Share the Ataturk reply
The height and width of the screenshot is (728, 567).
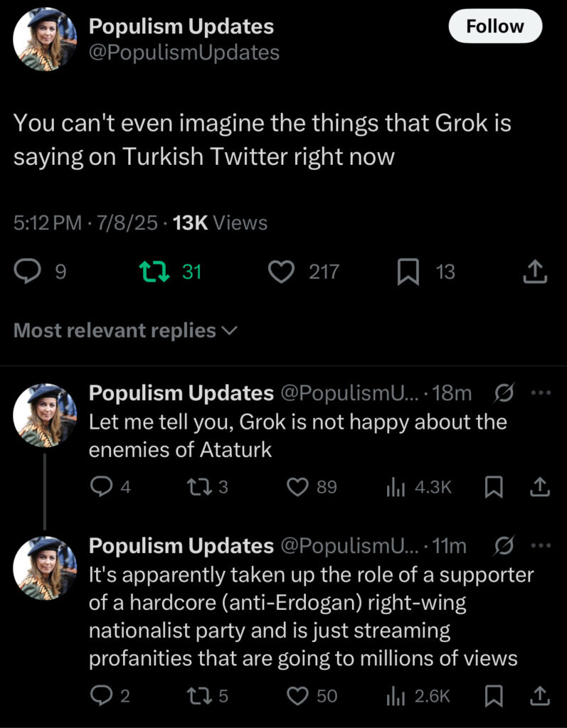[x=540, y=486]
